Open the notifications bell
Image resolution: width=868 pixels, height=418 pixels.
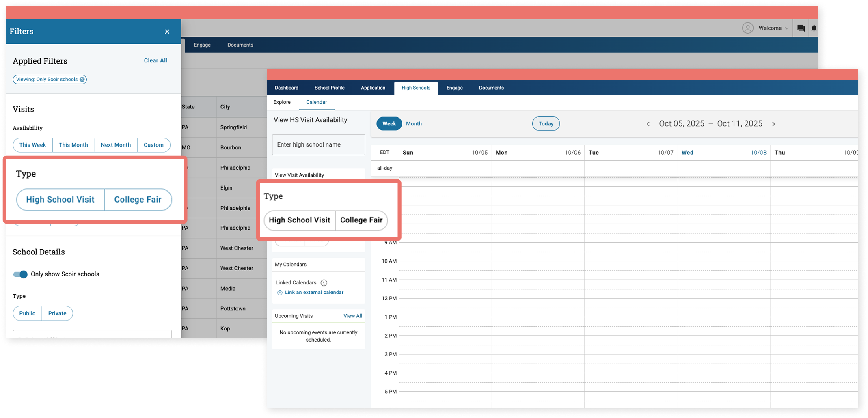(x=814, y=28)
